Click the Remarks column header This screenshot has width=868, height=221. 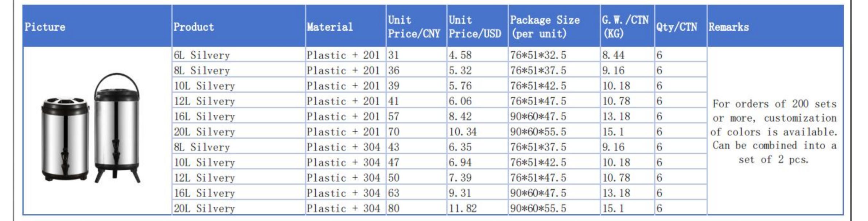click(775, 26)
